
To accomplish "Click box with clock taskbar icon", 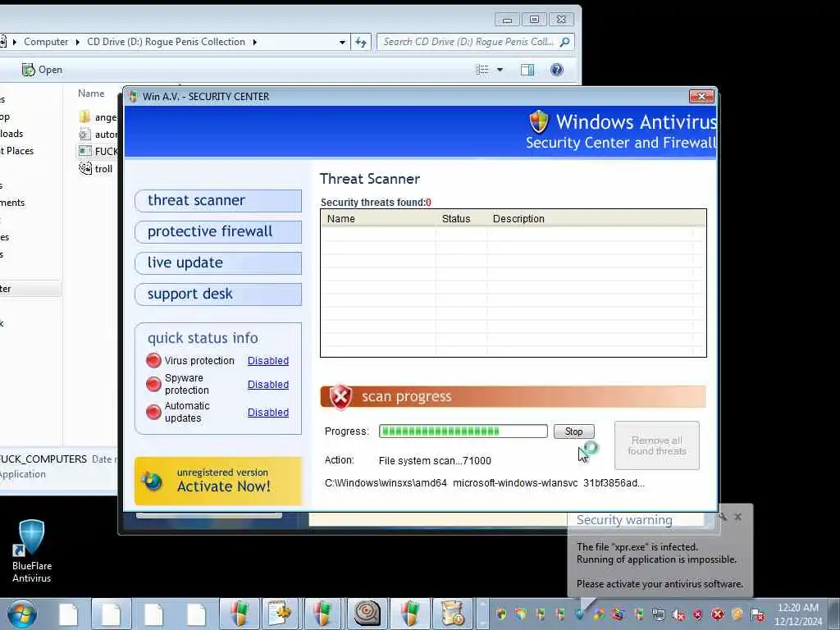I will tap(453, 614).
